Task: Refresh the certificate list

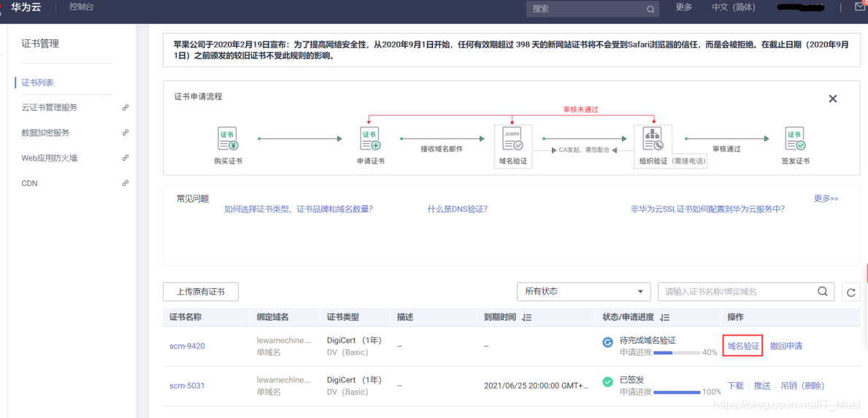Action: [850, 292]
